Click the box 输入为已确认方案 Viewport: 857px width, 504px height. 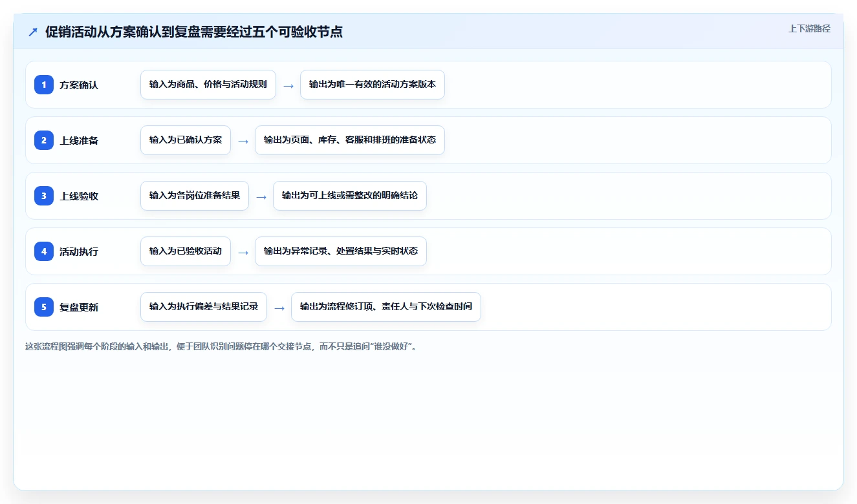[x=186, y=140]
